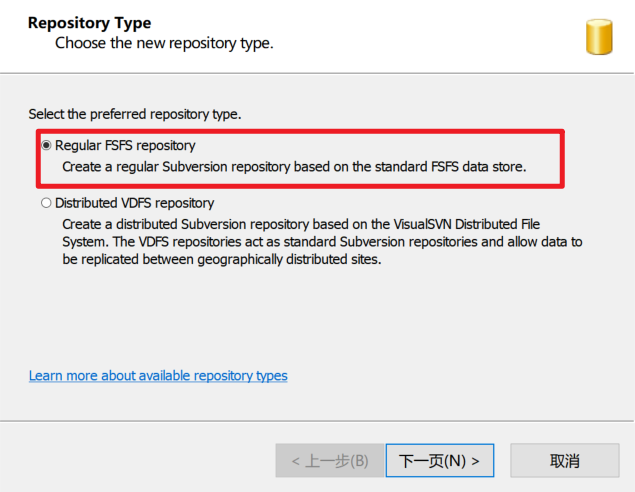Select the Regular FSFS repository radio button

46,145
